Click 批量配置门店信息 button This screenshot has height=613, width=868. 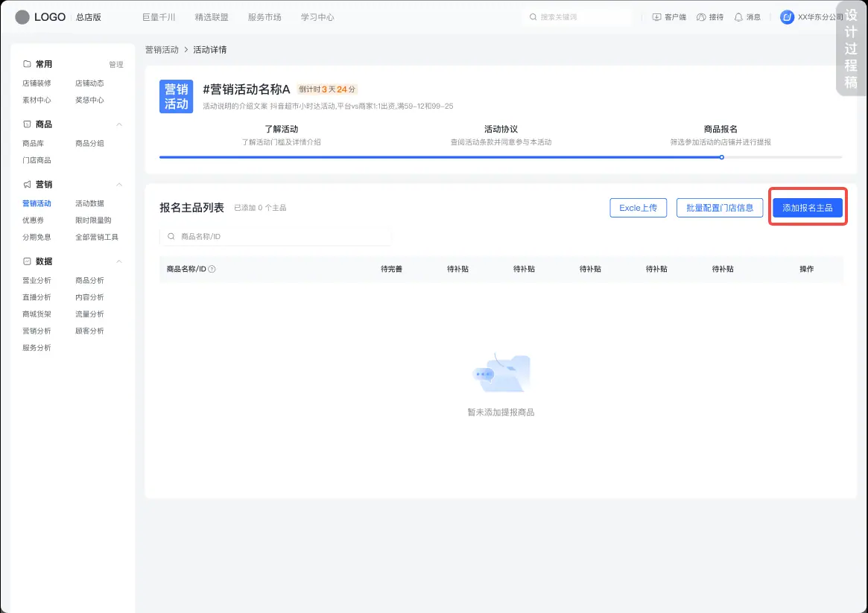coord(720,208)
